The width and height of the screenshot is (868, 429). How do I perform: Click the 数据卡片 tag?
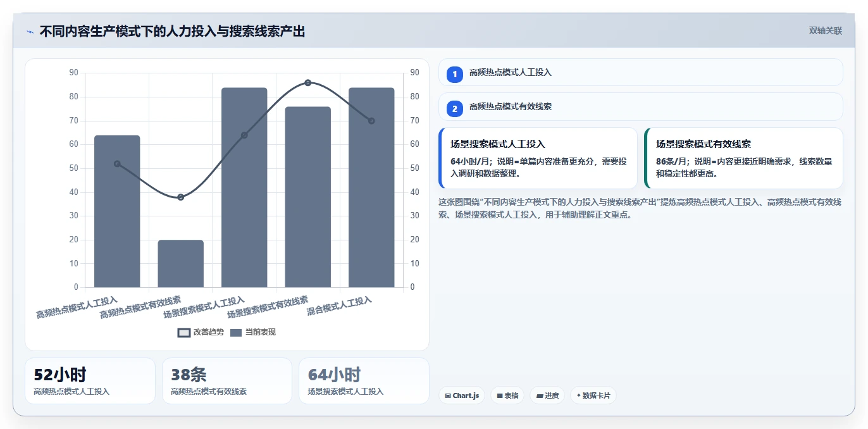click(x=593, y=395)
